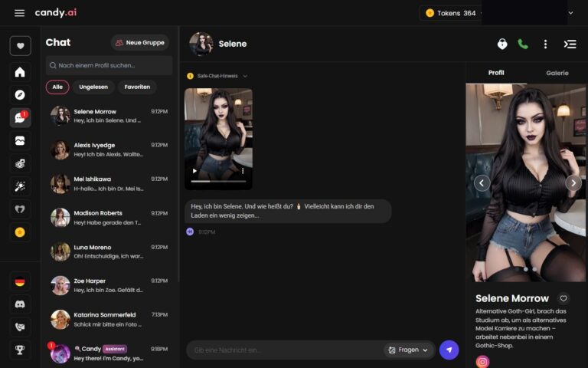Open the three-dot chat options menu
The width and height of the screenshot is (588, 368).
tap(545, 44)
